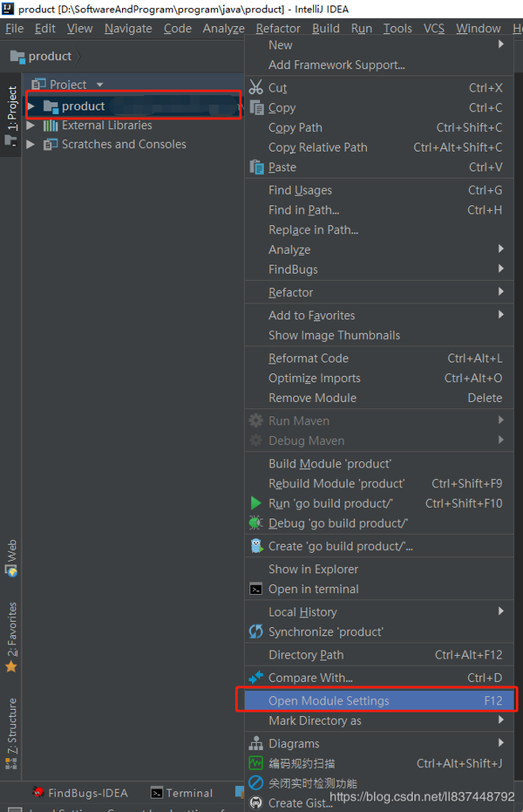Click the Debug bug icon for 'go build product/'
Viewport: 523px width, 812px height.
tap(256, 523)
